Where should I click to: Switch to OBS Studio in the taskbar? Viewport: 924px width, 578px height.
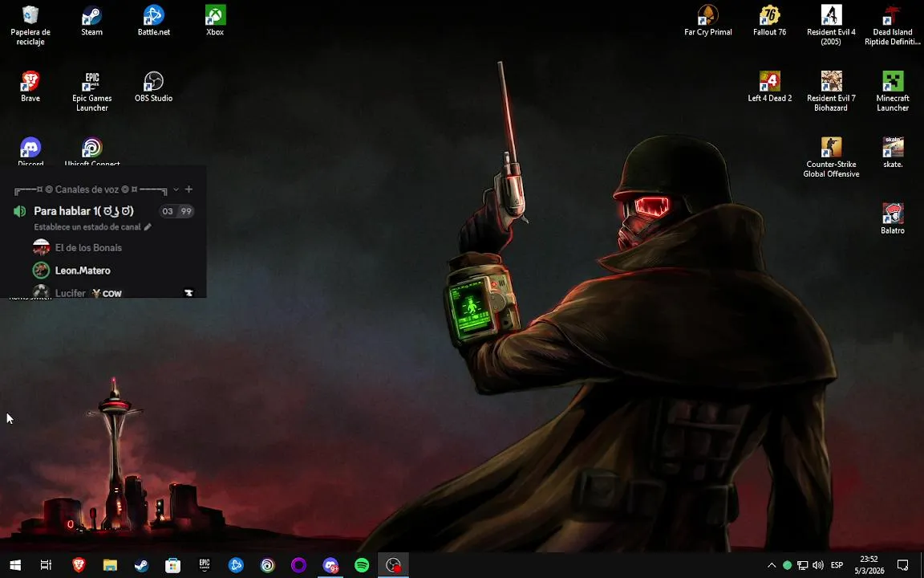coord(393,565)
